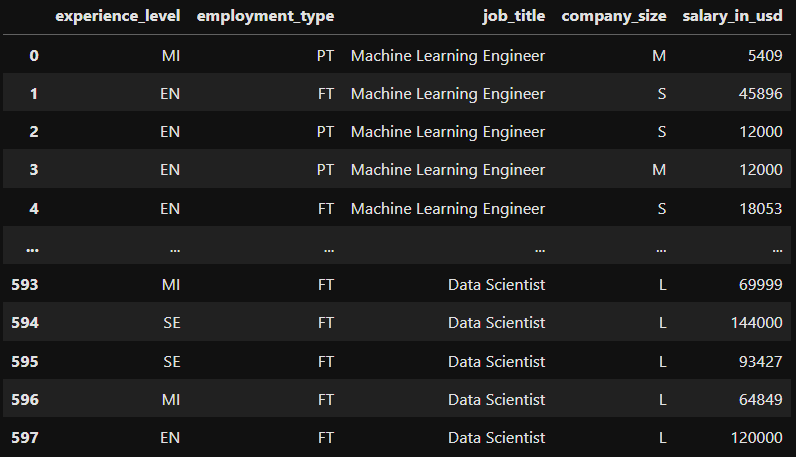Select row index 593
Viewport: 796px width, 457px height.
(x=26, y=285)
